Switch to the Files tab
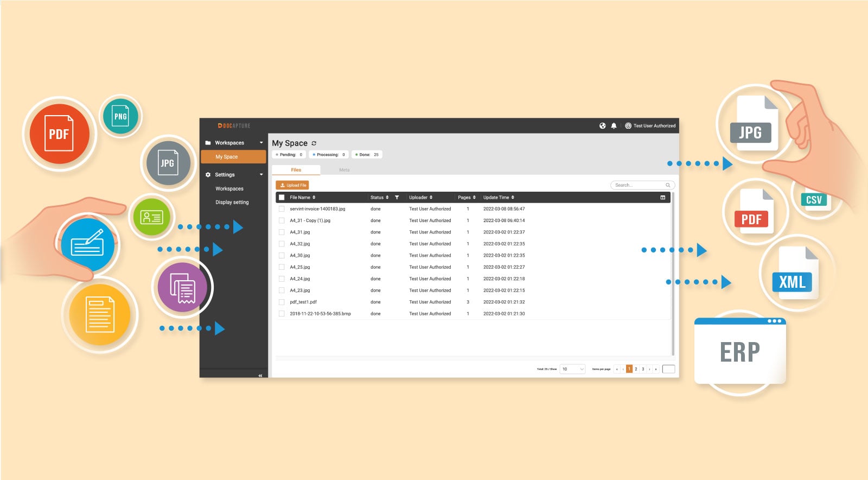The image size is (868, 480). (296, 170)
